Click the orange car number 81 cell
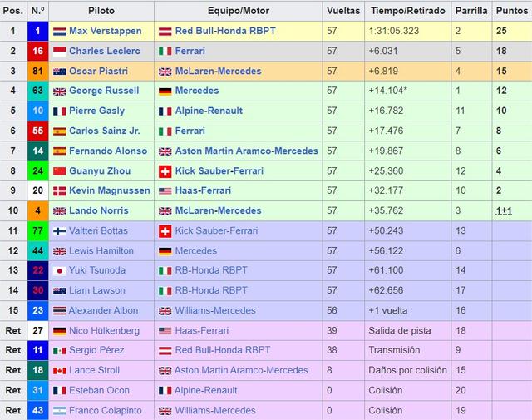Screen dimensions: 532x420 click(37, 71)
